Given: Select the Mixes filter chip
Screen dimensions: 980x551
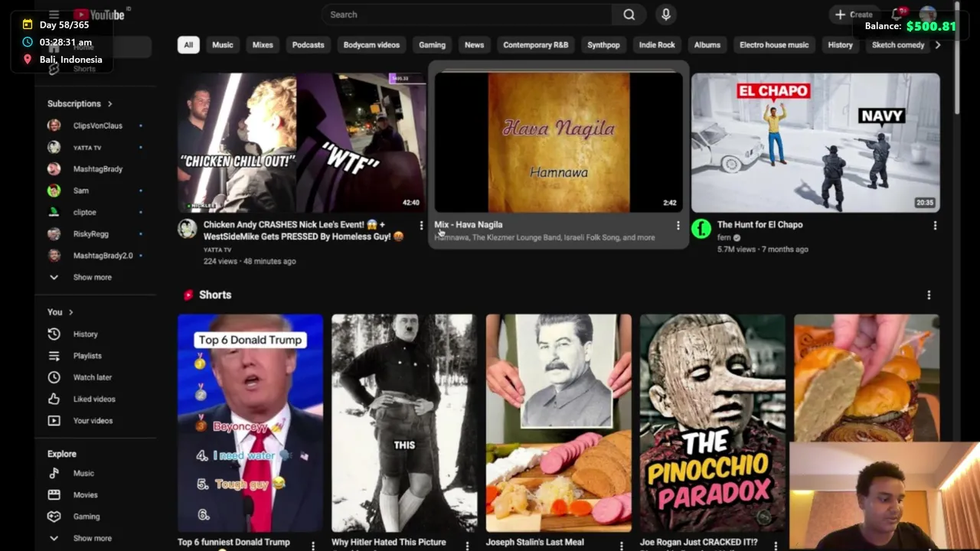Looking at the screenshot, I should click(x=263, y=44).
